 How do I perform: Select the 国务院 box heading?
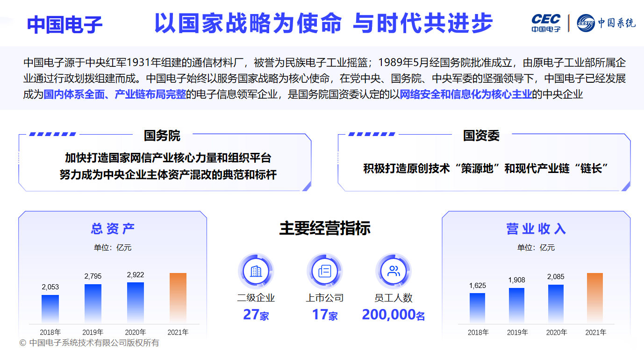coord(162,136)
